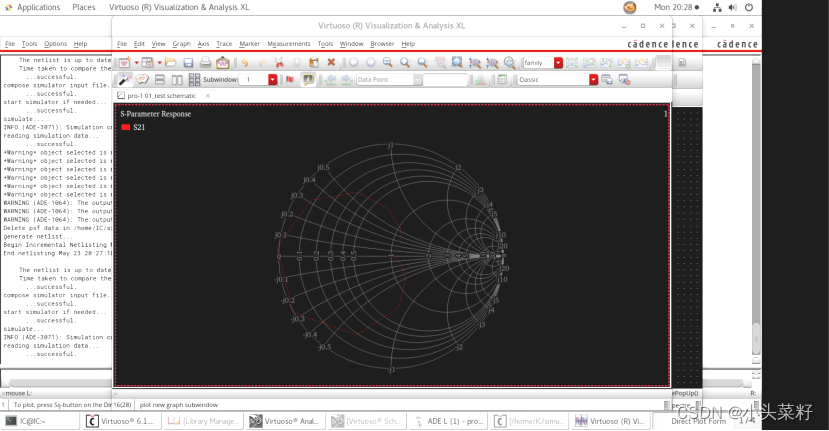Click the power icon in top bar
Viewport: 829px width, 431px height.
click(749, 7)
